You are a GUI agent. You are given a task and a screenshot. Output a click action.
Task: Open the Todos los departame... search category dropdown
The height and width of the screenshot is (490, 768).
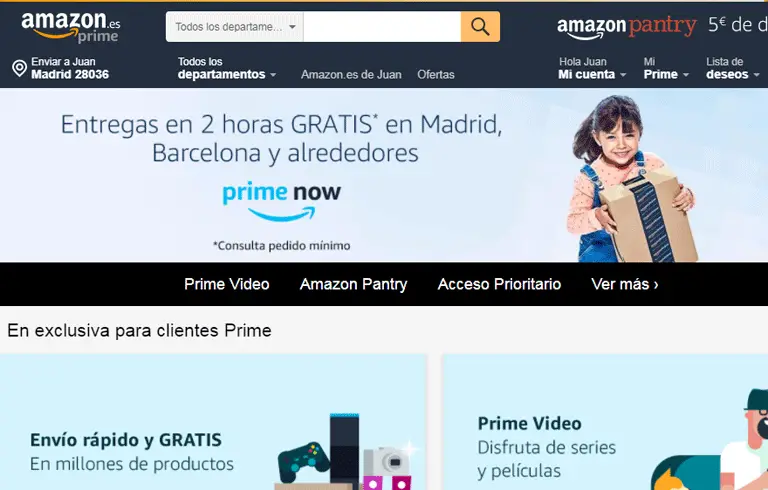235,26
